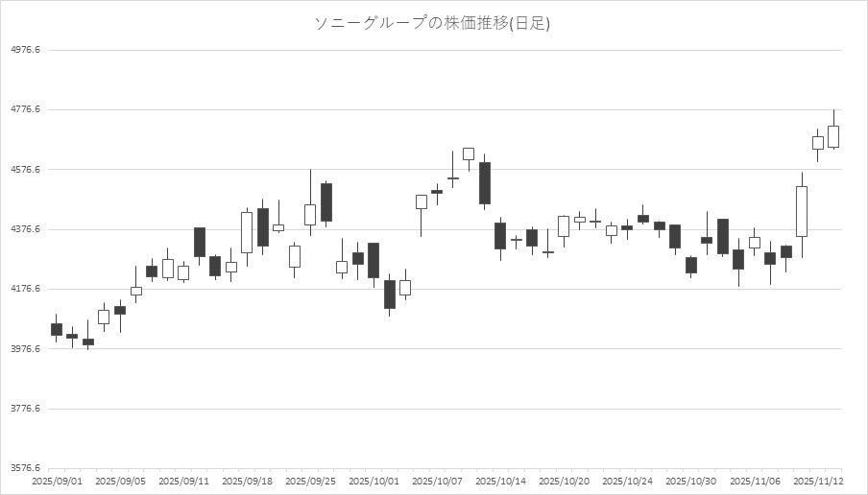Screen dimensions: 868x495
Task: Click the chart title ソニーグループの株価推移(日足)
Action: point(433,23)
